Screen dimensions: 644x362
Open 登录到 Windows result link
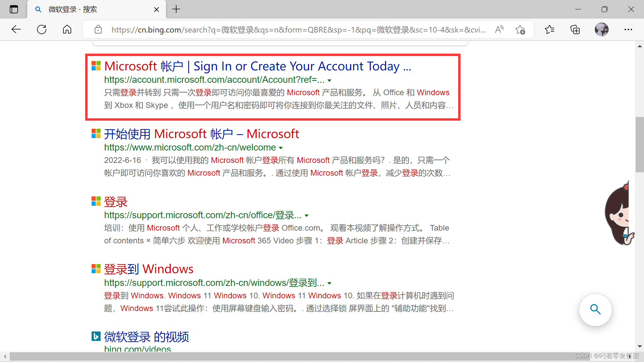149,269
